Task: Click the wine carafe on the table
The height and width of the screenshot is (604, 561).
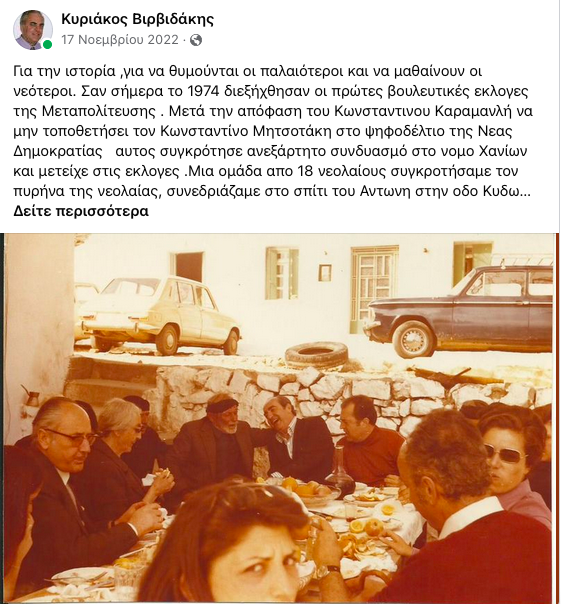Action: click(341, 472)
